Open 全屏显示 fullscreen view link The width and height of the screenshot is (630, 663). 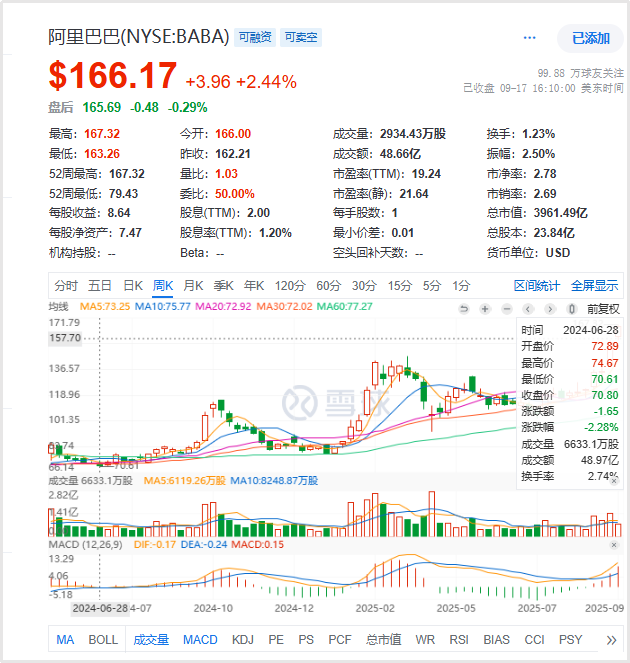click(595, 285)
